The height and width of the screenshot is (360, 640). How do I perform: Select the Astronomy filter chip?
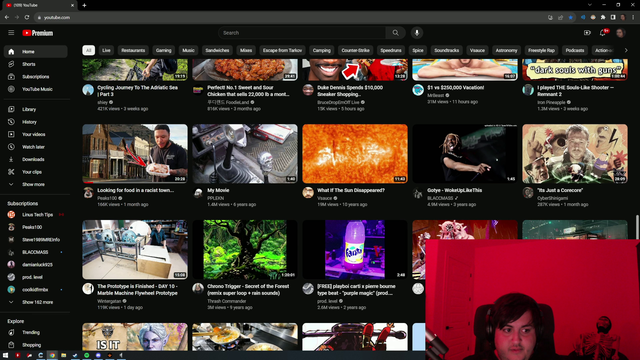click(x=506, y=50)
